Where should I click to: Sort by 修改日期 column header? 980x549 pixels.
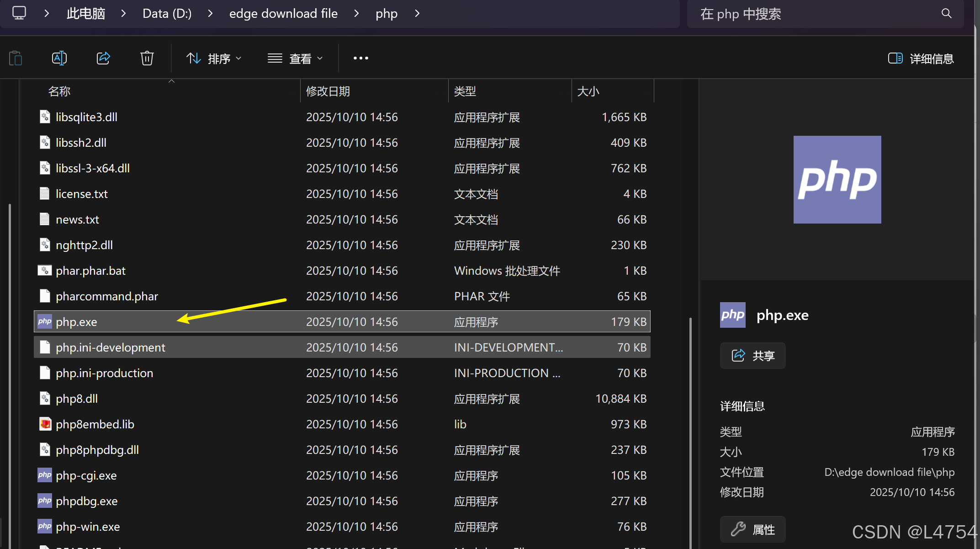328,91
